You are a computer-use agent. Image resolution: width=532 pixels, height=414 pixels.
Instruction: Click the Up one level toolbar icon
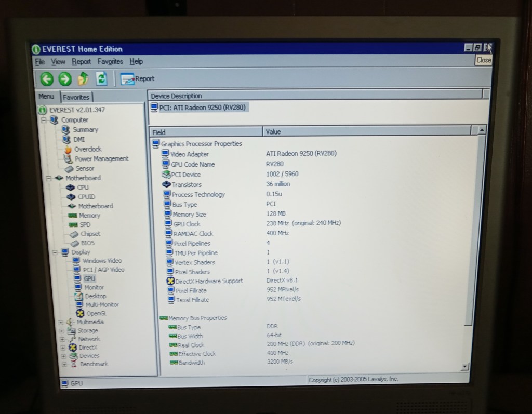(83, 79)
